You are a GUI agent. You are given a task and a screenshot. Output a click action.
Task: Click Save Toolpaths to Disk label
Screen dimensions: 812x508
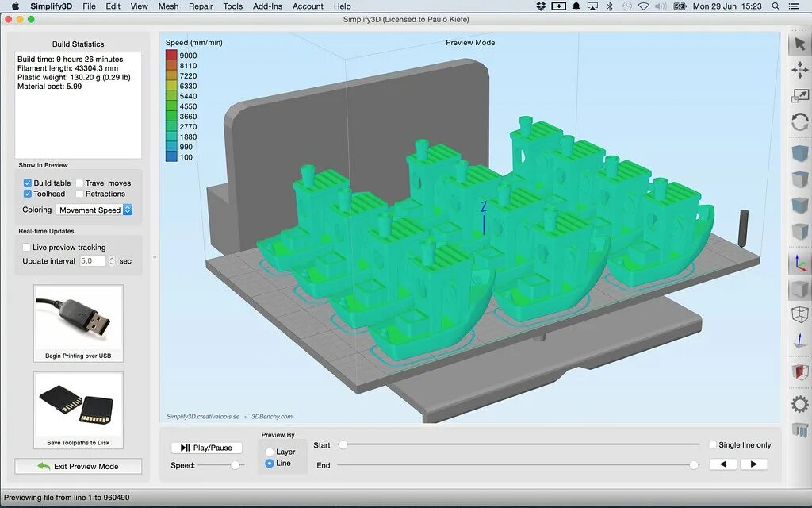tap(79, 443)
